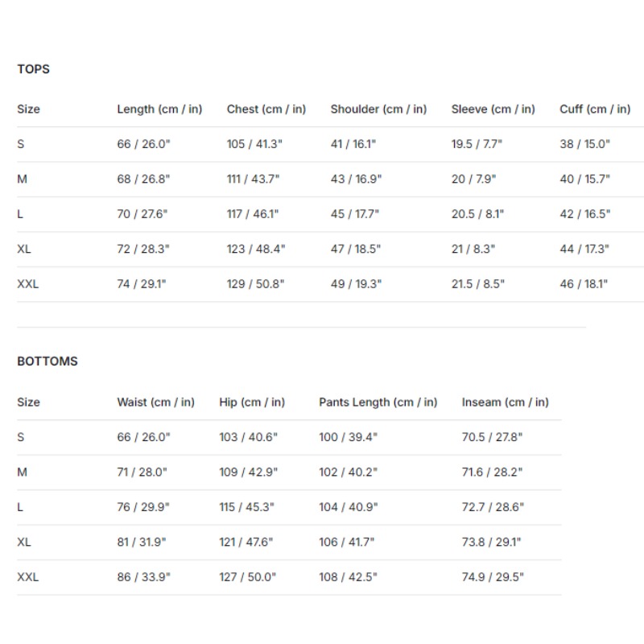Select the Sleeve (cm / in) column header

coord(493,109)
